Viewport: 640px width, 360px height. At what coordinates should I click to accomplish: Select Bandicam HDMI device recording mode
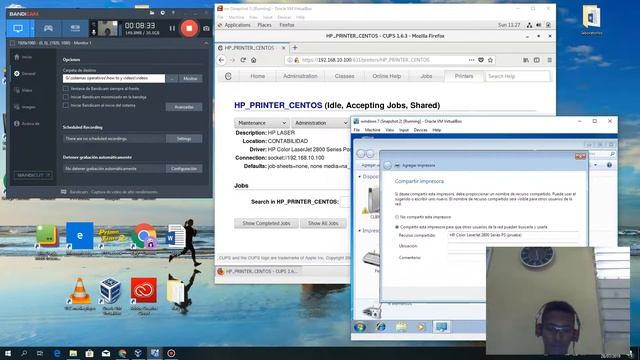tap(75, 29)
